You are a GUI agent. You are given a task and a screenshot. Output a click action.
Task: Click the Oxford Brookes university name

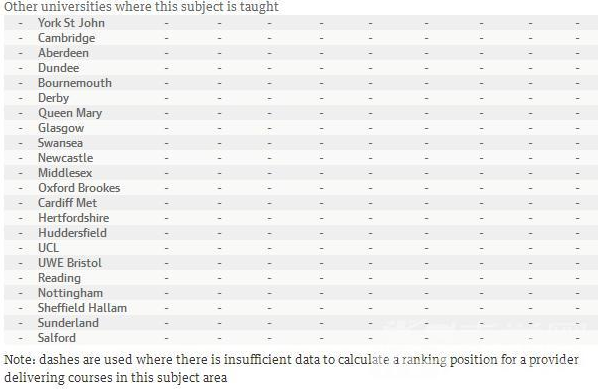point(79,188)
